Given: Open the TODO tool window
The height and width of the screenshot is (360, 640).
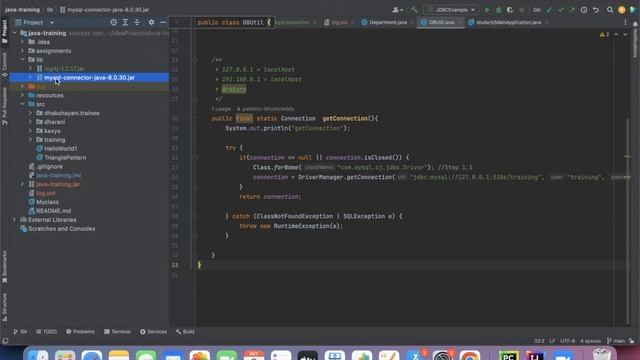Looking at the screenshot, I should tap(47, 332).
